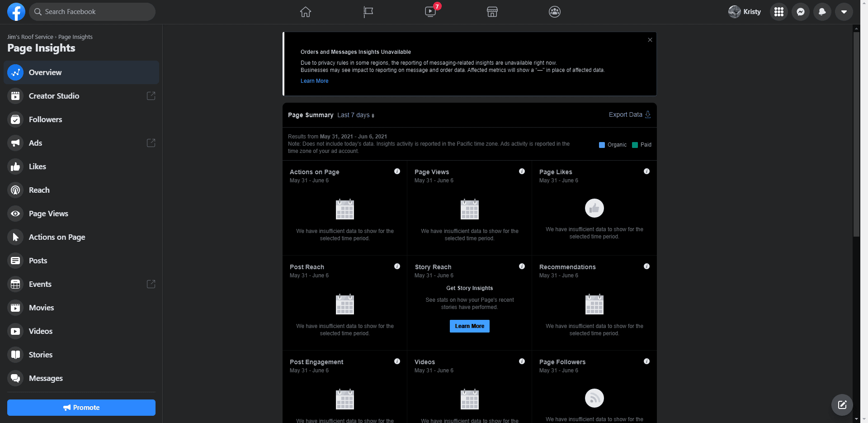
Task: Open the Watch video tab icon
Action: 430,12
